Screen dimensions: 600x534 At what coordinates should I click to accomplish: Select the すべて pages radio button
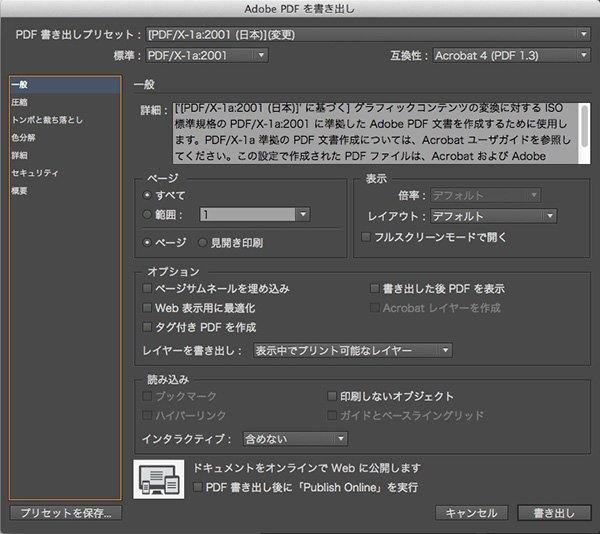click(x=147, y=195)
